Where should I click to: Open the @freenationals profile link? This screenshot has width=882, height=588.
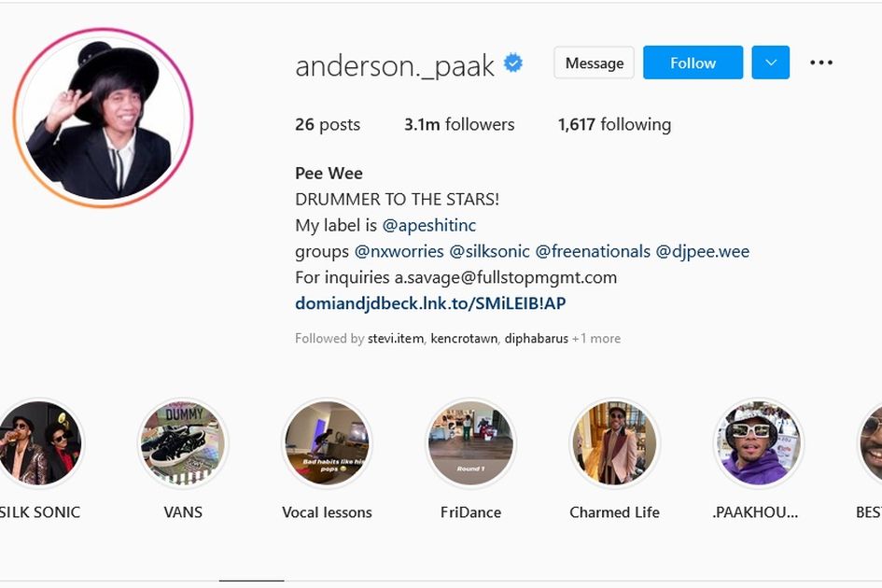pos(593,251)
